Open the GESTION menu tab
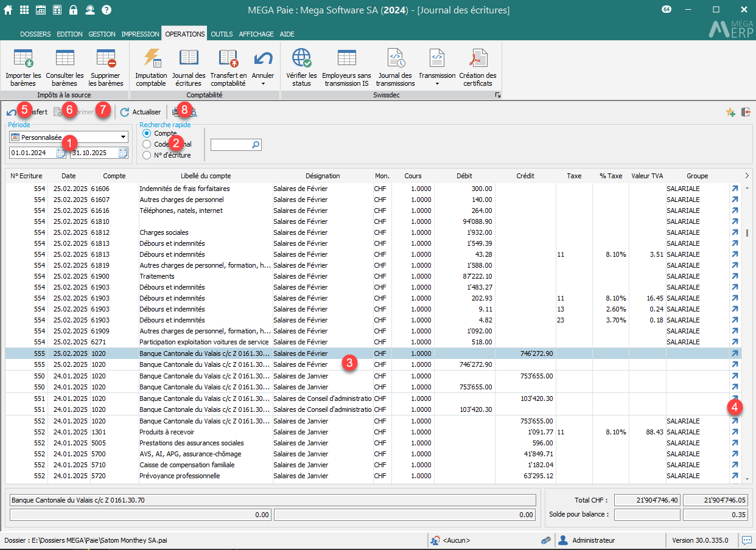Image resolution: width=756 pixels, height=550 pixels. [103, 35]
